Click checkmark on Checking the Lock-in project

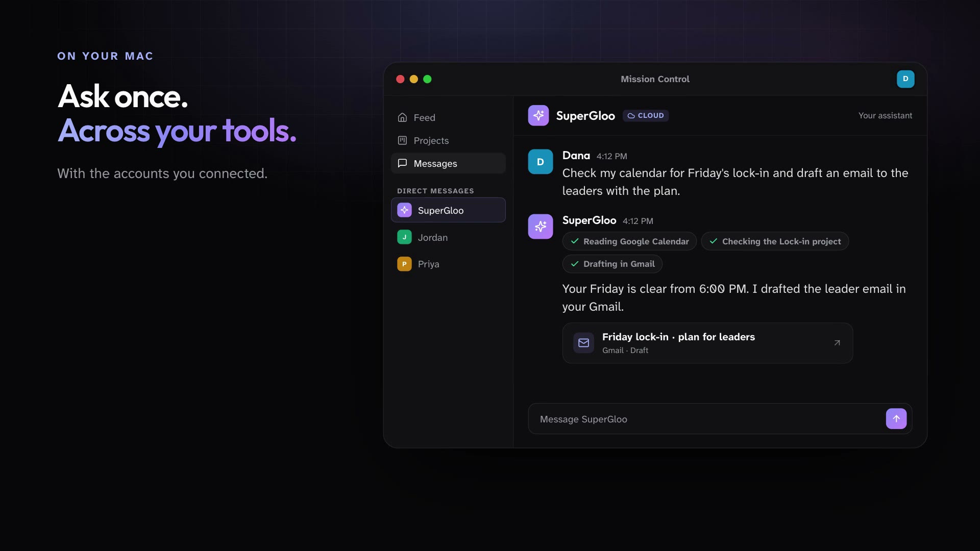(x=714, y=241)
